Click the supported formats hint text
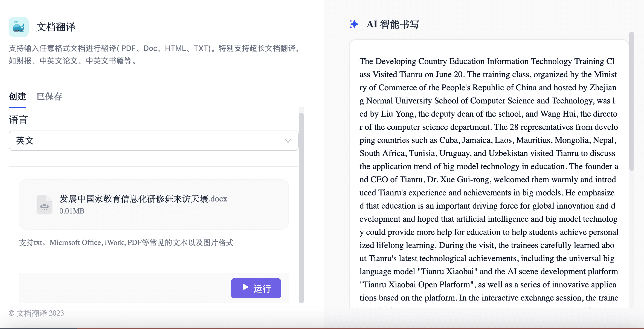The width and height of the screenshot is (644, 329). 126,243
